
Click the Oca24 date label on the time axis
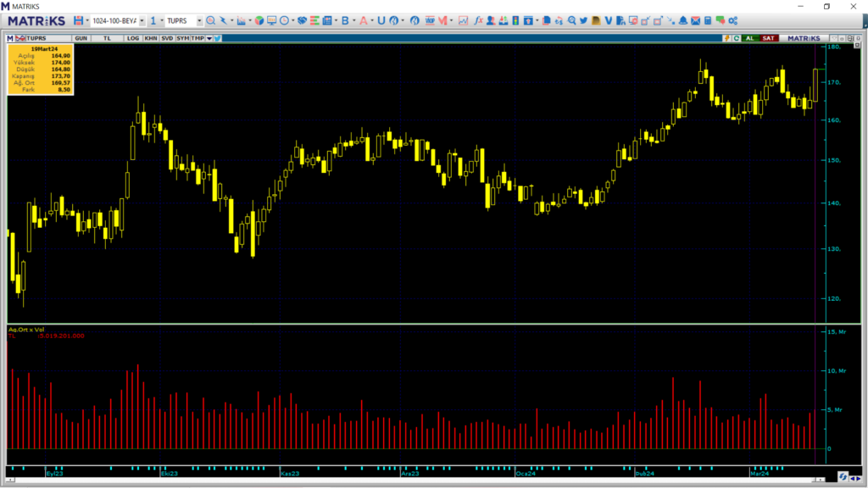point(526,474)
